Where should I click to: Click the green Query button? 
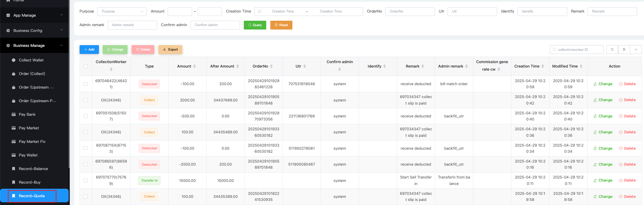255,25
